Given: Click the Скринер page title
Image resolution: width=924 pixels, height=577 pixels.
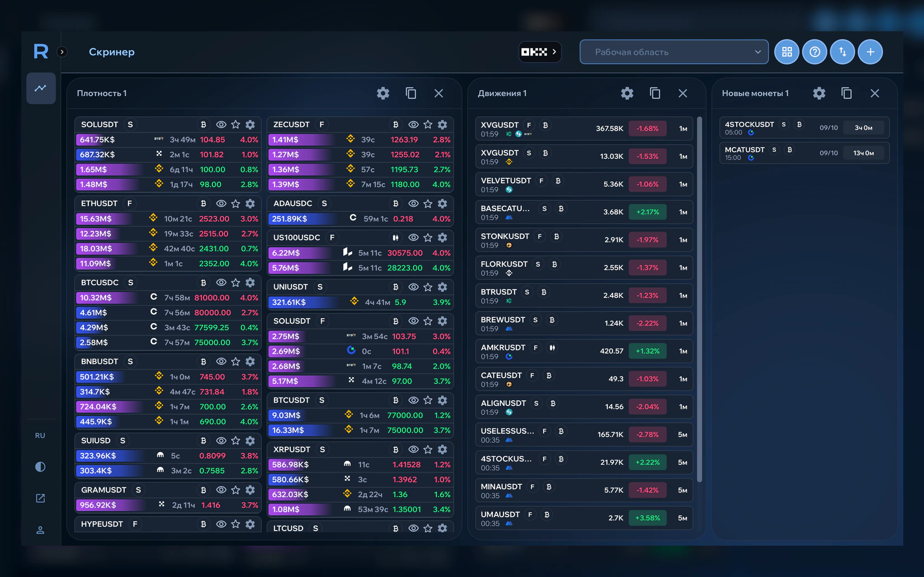Looking at the screenshot, I should [x=112, y=52].
